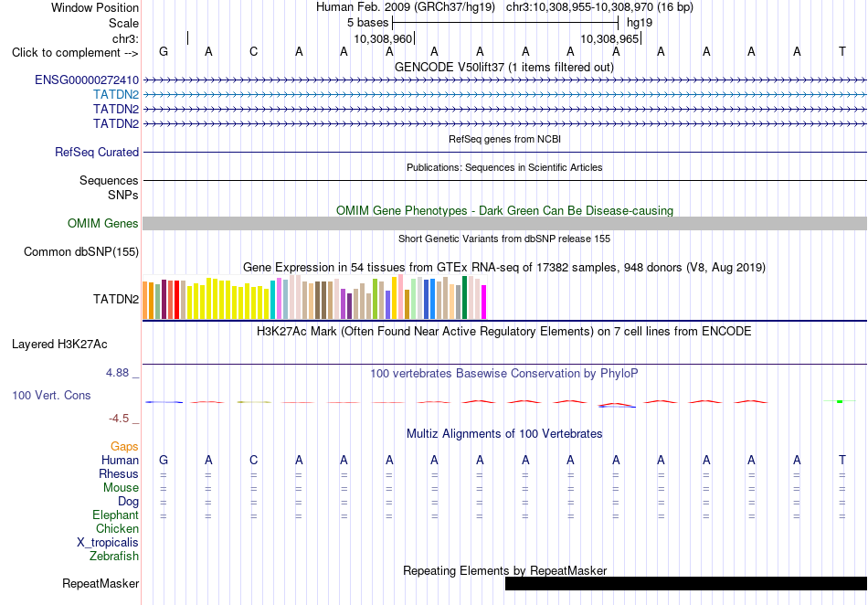868x605 pixels.
Task: Open the 100 vertebrates Basewise Conservation title
Action: [504, 374]
